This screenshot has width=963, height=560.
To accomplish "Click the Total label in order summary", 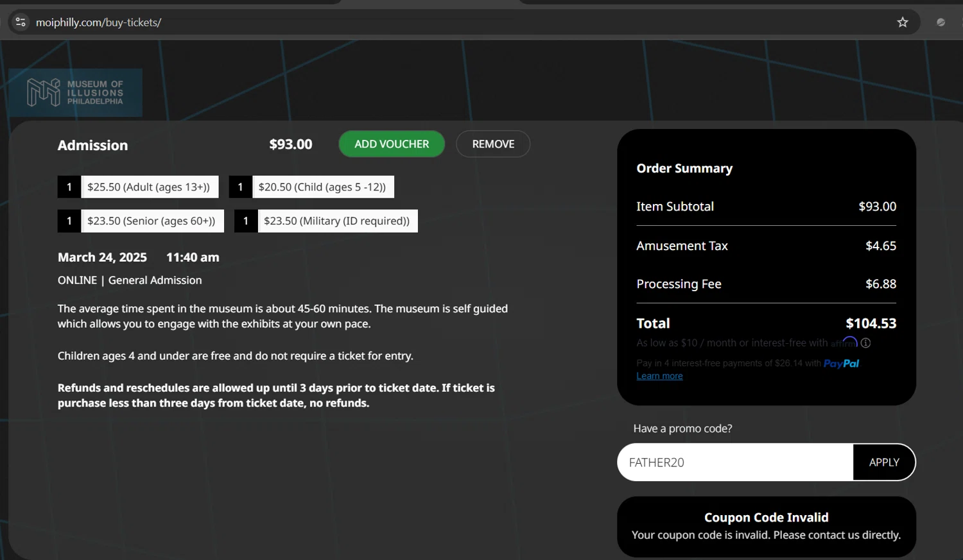I will (x=653, y=324).
